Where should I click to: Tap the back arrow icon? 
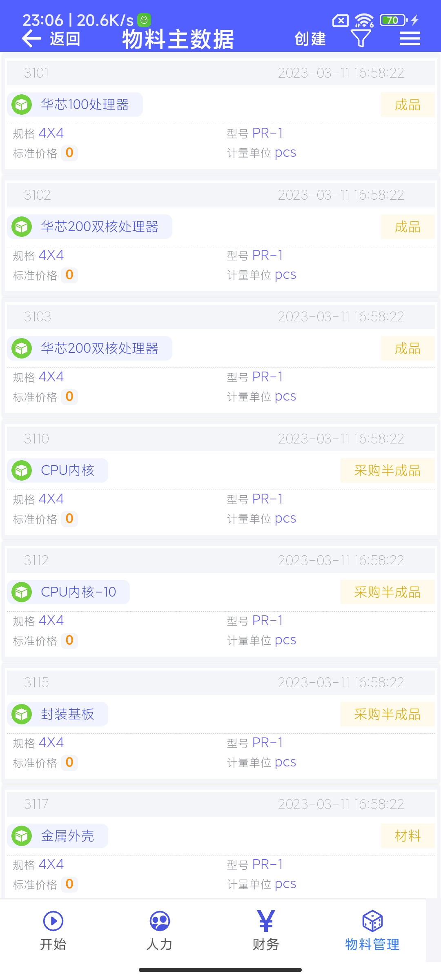31,39
